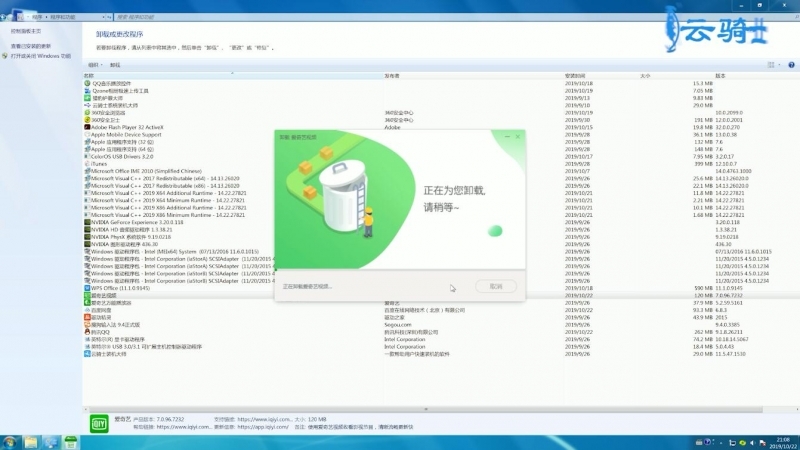The height and width of the screenshot is (450, 800).
Task: Select the Windows 驱动程序包 Intel (MEIx64) System row
Action: (x=441, y=252)
